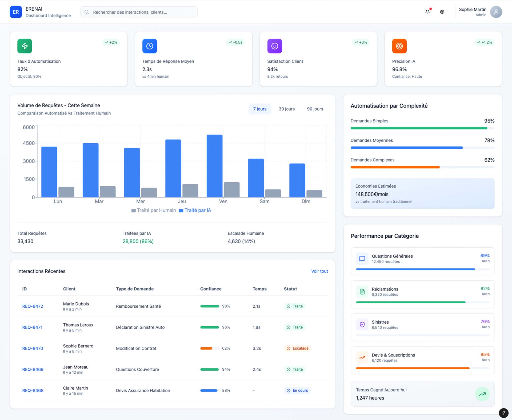Click the Demandes Complexes orange progress bar
This screenshot has width=512, height=420.
[x=395, y=167]
